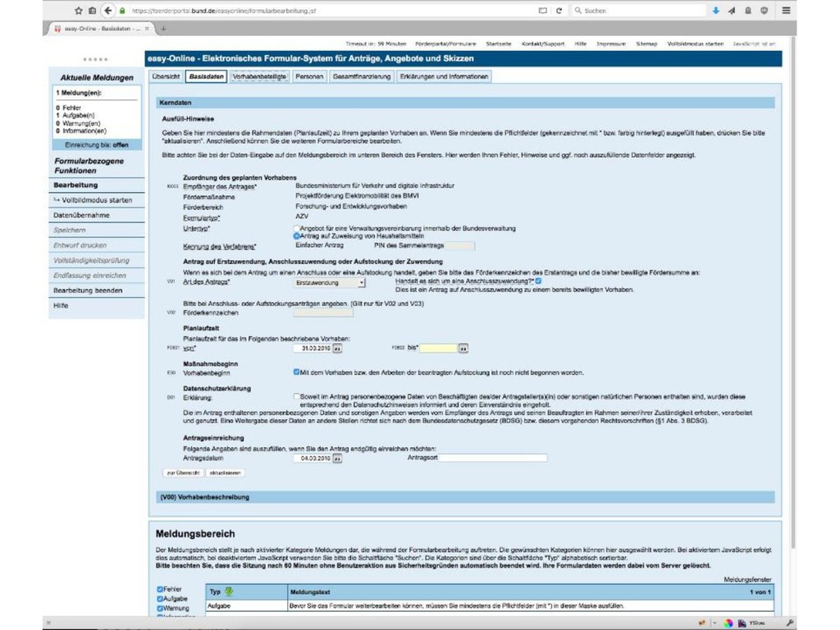Viewport: 840px width, 630px height.
Task: Open calendar picker for 'von' date
Action: click(337, 348)
